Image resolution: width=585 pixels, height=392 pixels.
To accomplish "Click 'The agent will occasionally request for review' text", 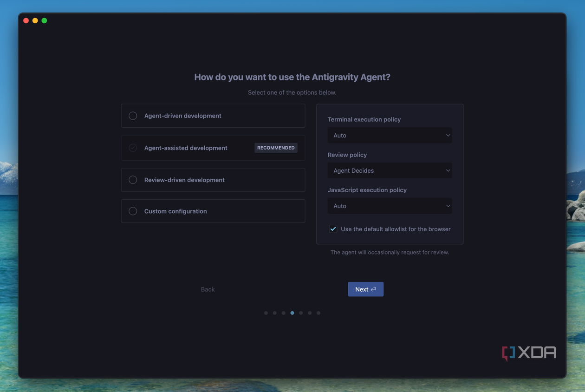I will click(x=390, y=252).
